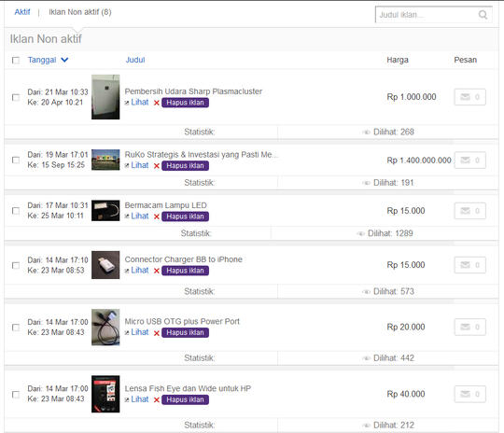The image size is (504, 433).
Task: Click red X icon for Lensa Fish Eye ad
Action: click(157, 399)
